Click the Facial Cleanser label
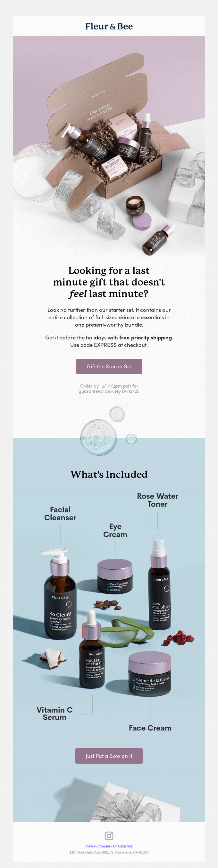 point(60,513)
